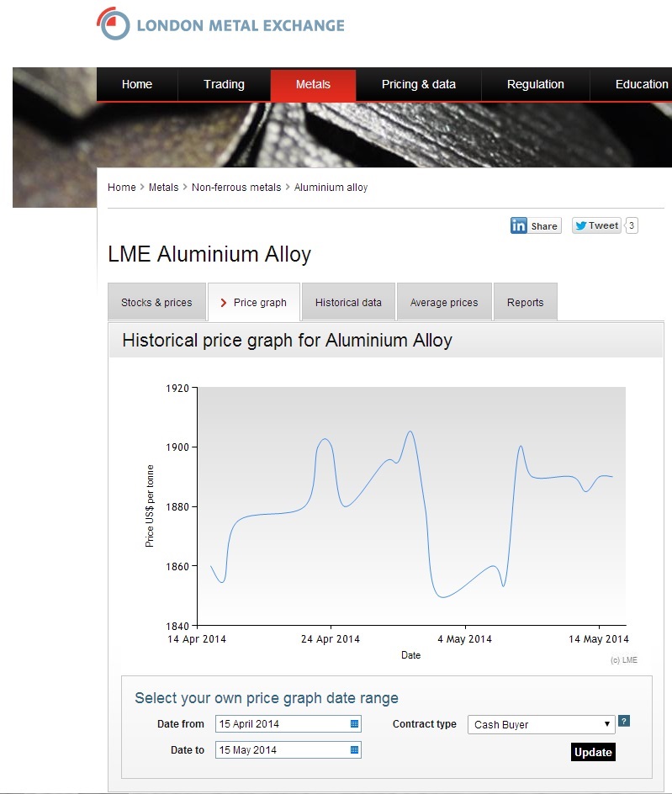Click the London Metal Exchange logo

pos(220,24)
